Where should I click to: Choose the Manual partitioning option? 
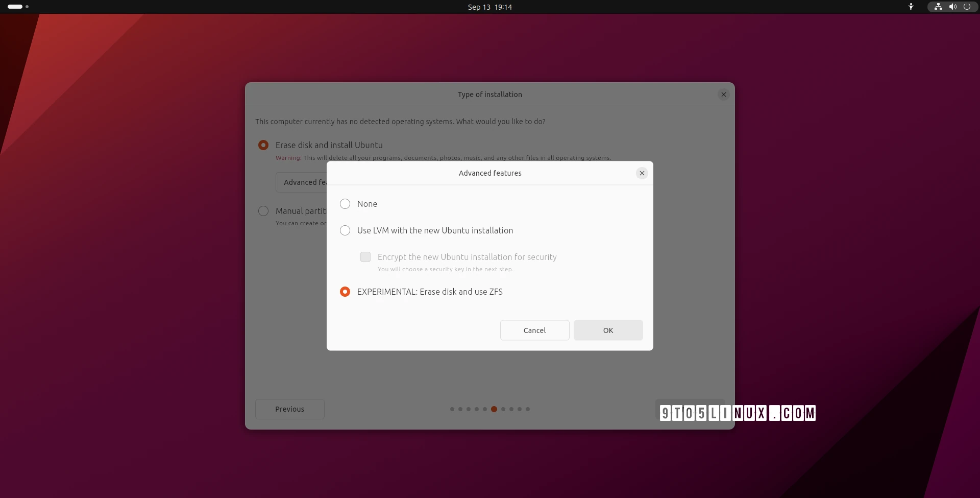(x=263, y=211)
